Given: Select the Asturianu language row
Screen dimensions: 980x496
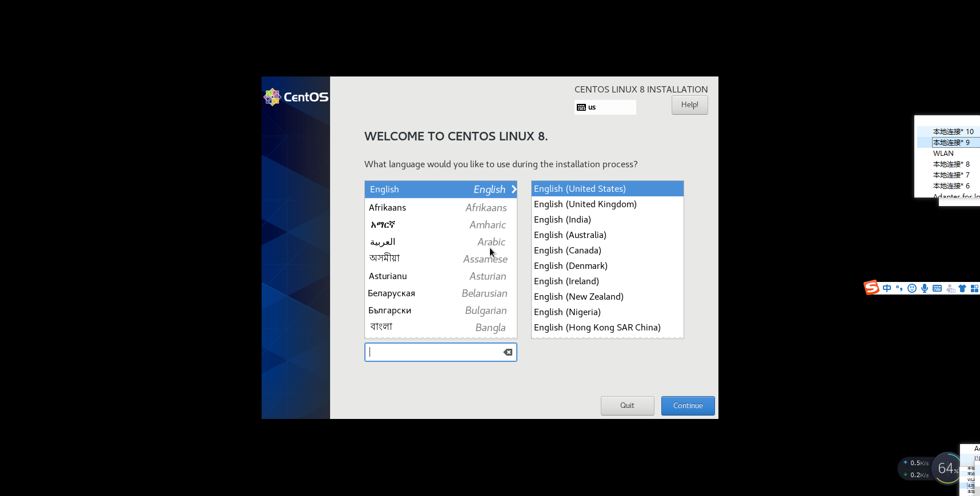Looking at the screenshot, I should pos(441,276).
